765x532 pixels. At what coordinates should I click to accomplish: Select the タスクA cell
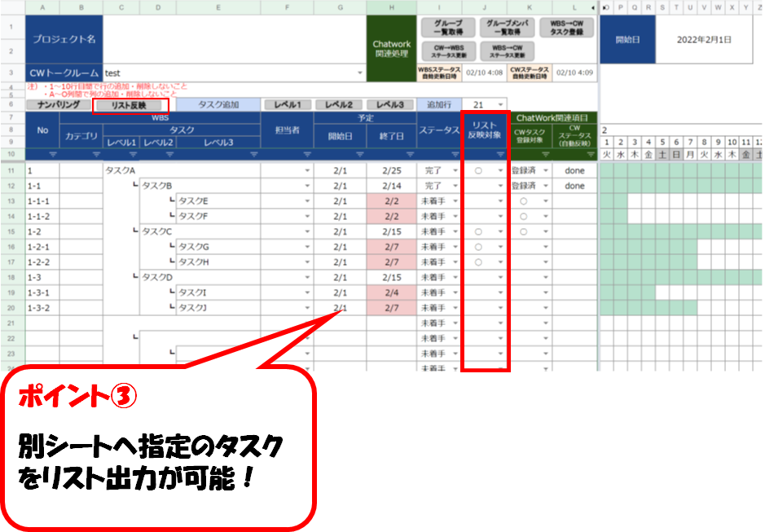tap(182, 171)
